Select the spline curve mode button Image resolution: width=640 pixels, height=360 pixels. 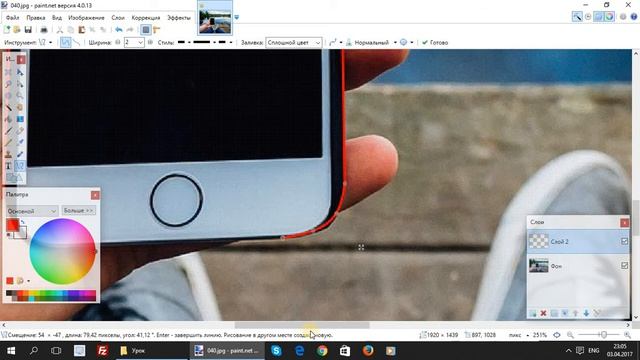[65, 42]
